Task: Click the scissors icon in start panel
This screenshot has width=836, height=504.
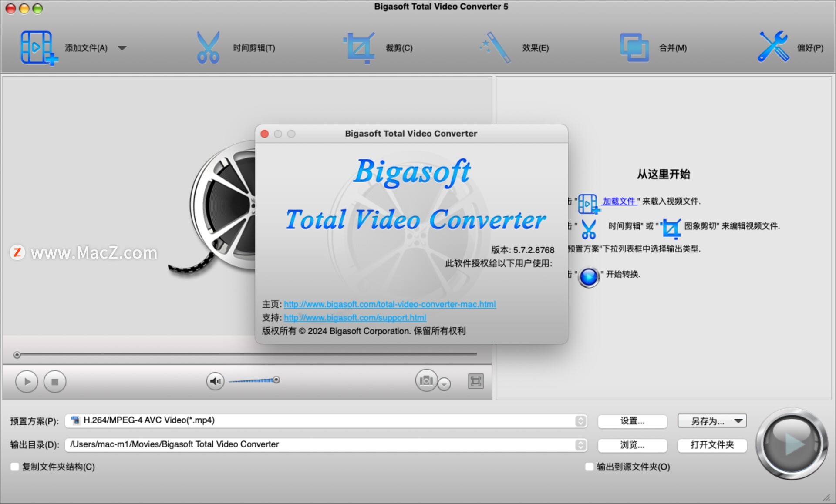Action: 589,229
